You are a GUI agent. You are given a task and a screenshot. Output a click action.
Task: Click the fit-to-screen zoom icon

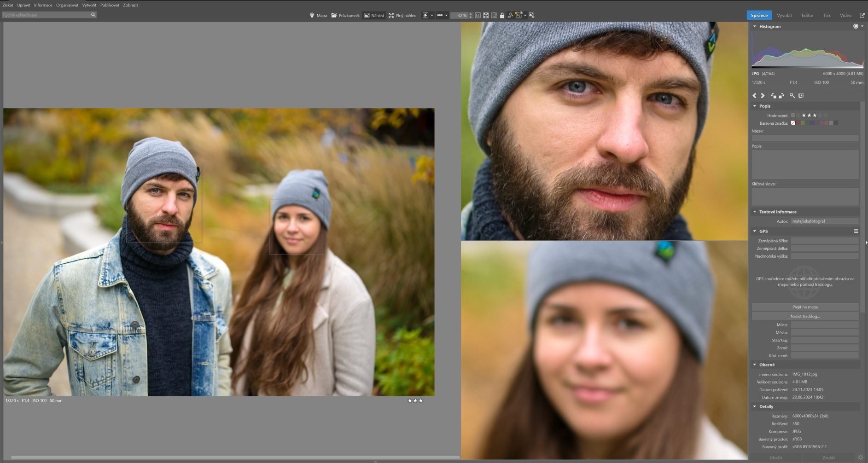coord(486,15)
